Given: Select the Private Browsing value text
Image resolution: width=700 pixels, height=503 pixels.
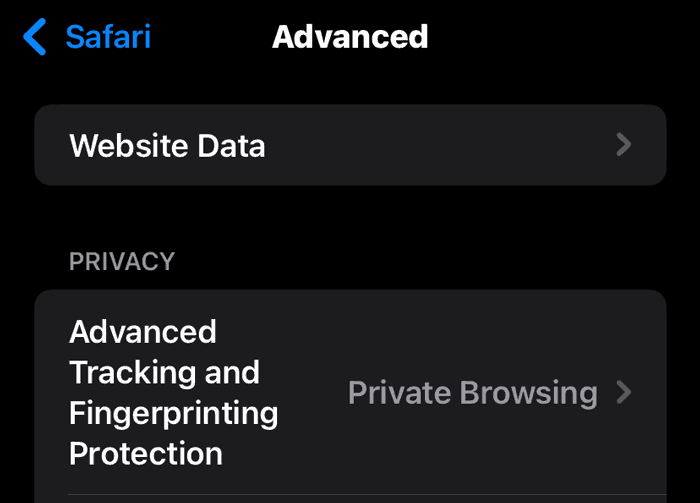Looking at the screenshot, I should (473, 393).
